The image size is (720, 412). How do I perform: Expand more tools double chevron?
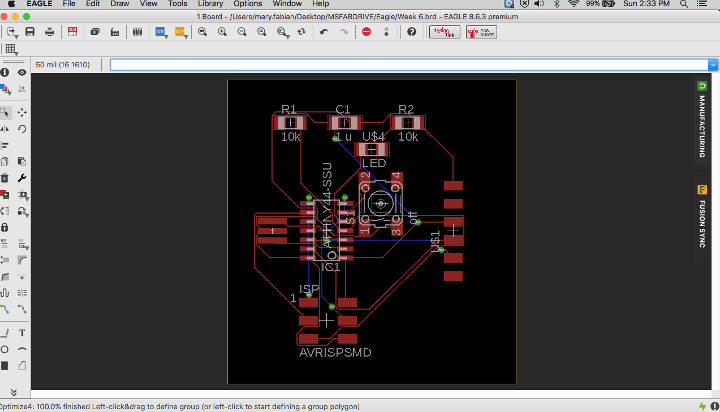(x=13, y=392)
